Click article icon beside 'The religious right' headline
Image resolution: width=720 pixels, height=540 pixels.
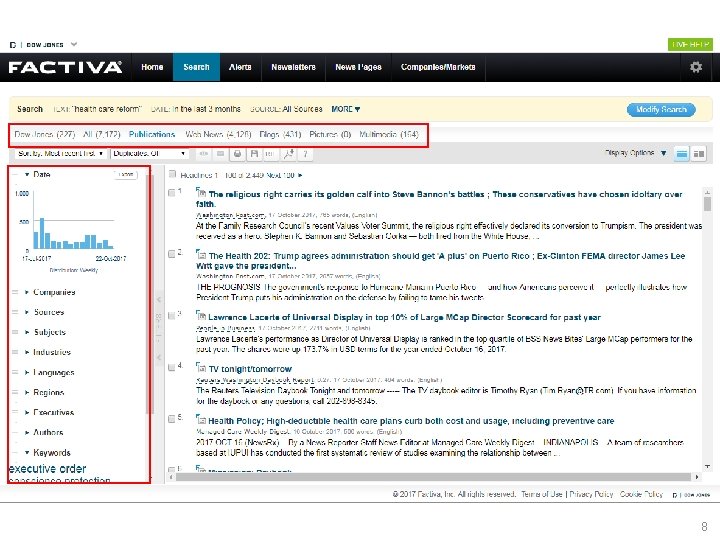201,191
